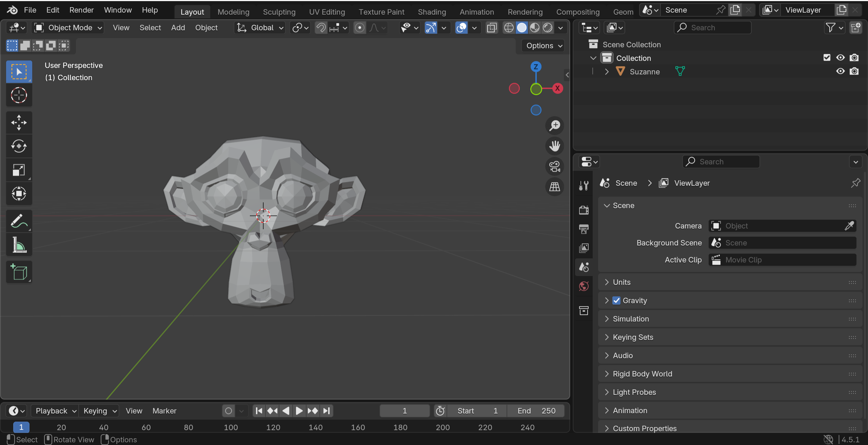The height and width of the screenshot is (445, 868).
Task: Open the Tool properties tab
Action: pos(584,185)
